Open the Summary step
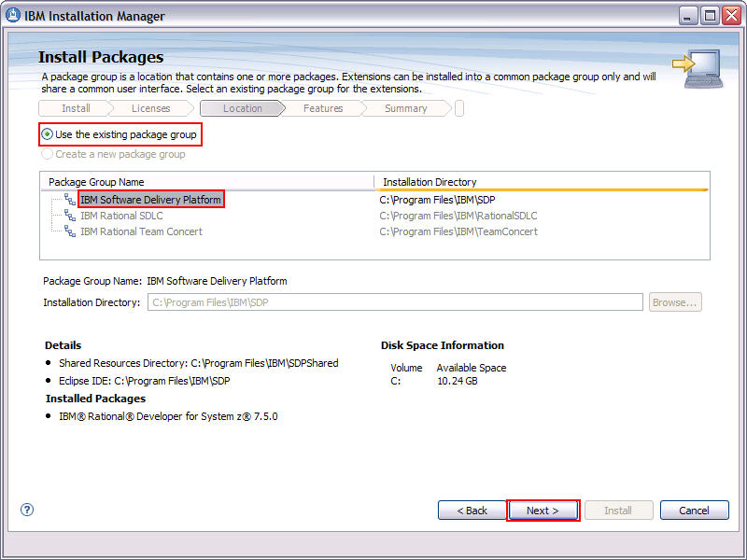747x560 pixels. pos(405,108)
